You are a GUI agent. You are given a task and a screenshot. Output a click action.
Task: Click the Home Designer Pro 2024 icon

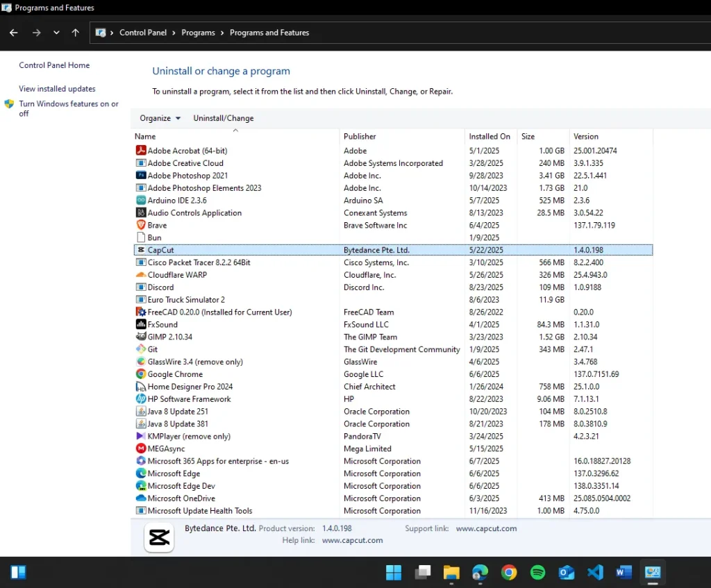[141, 387]
